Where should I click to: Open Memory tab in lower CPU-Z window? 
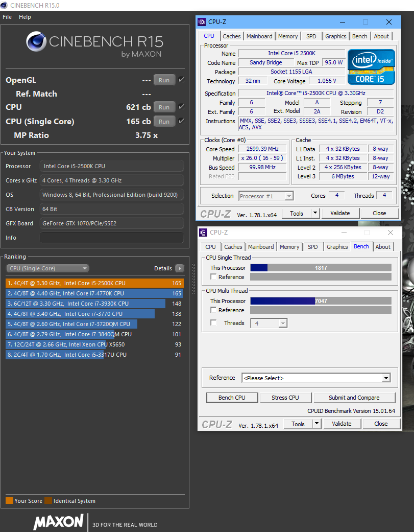point(289,247)
